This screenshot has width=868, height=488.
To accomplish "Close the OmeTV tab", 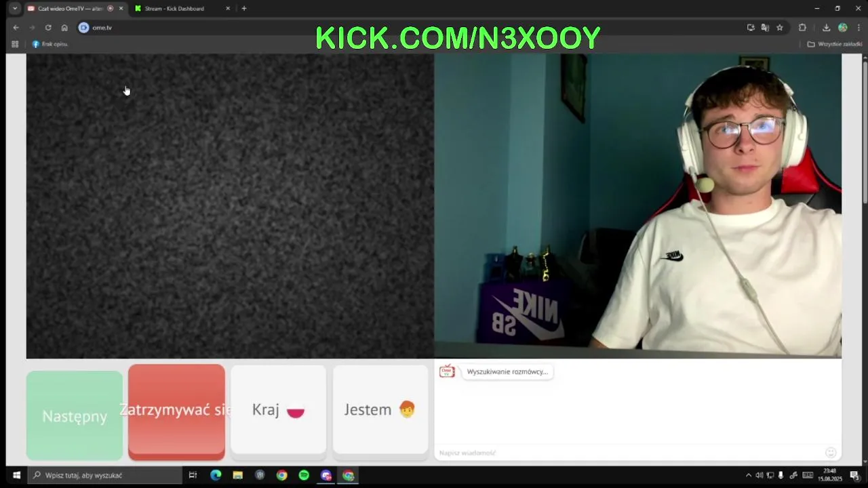I will coord(121,8).
